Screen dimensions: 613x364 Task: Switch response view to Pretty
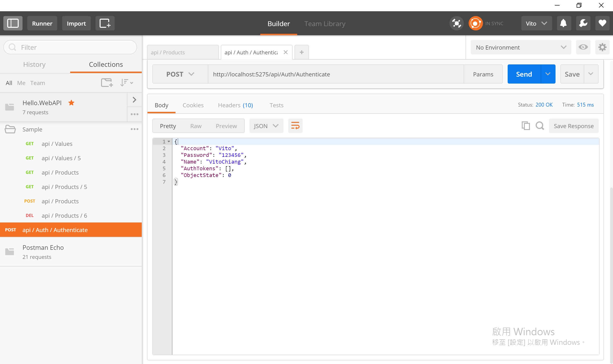[168, 126]
